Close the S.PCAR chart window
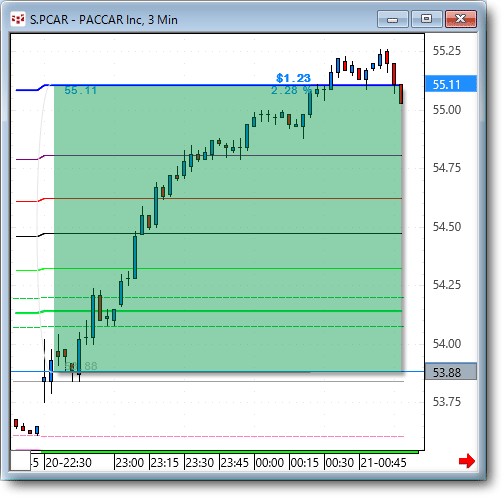This screenshot has width=504, height=498. pyautogui.click(x=461, y=19)
